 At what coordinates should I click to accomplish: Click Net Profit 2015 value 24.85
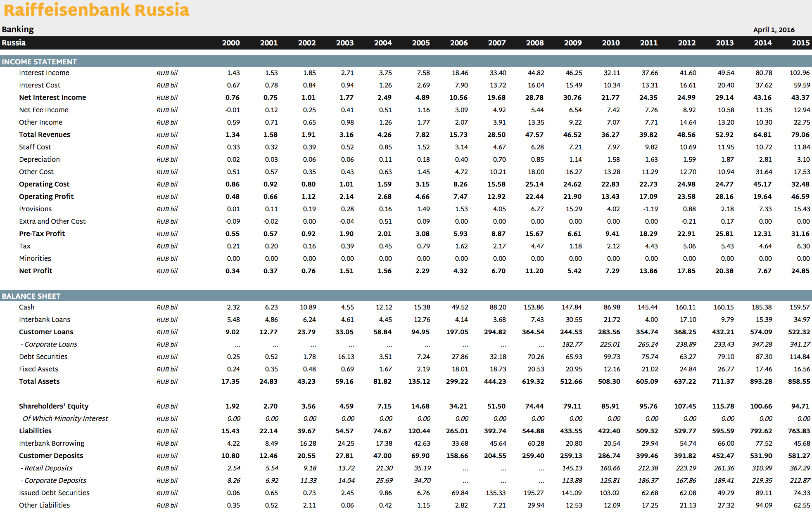[x=800, y=271]
